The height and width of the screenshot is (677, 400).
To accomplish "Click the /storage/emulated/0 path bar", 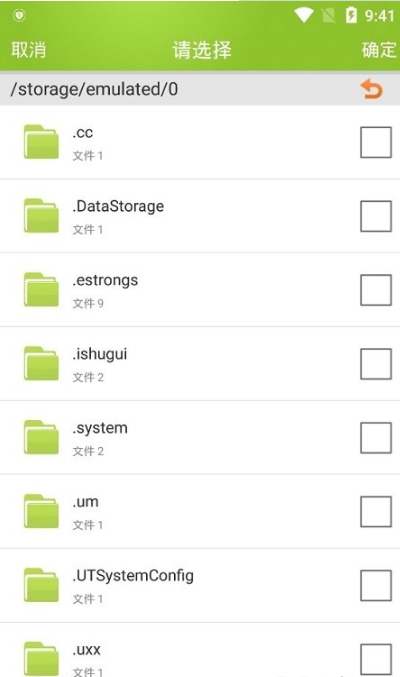I will pyautogui.click(x=200, y=89).
